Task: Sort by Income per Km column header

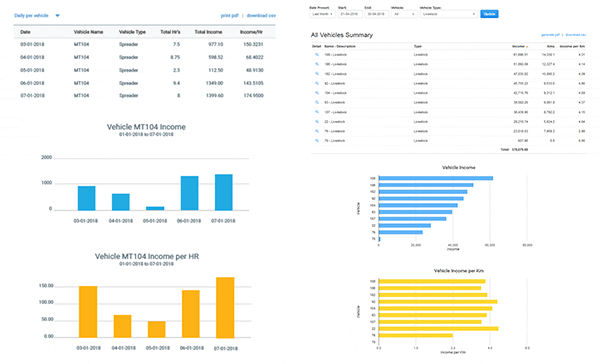Action: (x=572, y=46)
